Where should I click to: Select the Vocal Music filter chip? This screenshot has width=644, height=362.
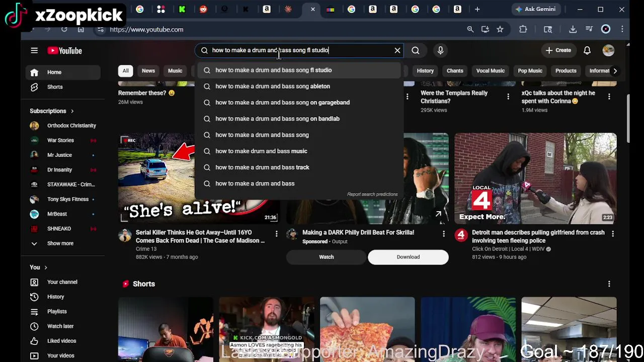point(491,71)
